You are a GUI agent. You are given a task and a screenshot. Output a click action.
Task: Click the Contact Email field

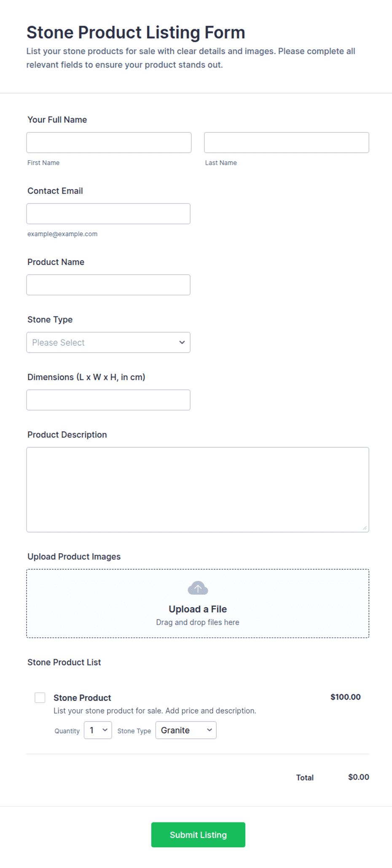(108, 214)
